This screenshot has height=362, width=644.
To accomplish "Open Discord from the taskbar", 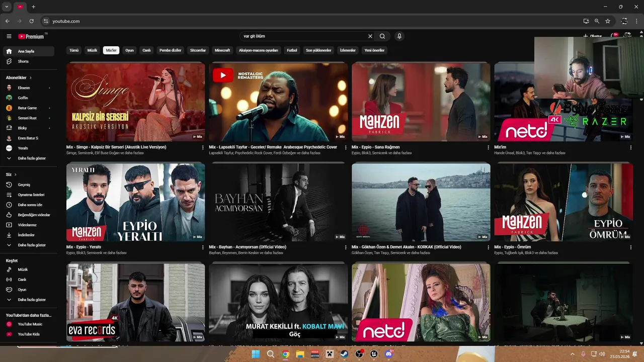I will coord(388,354).
